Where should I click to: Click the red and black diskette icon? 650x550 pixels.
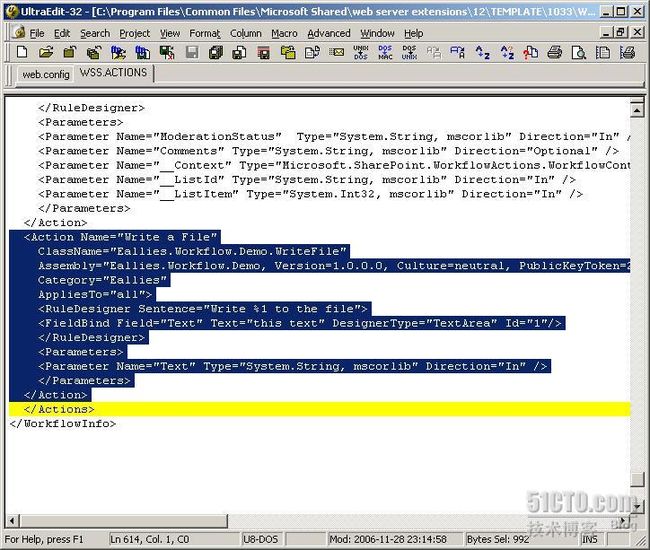[264, 53]
